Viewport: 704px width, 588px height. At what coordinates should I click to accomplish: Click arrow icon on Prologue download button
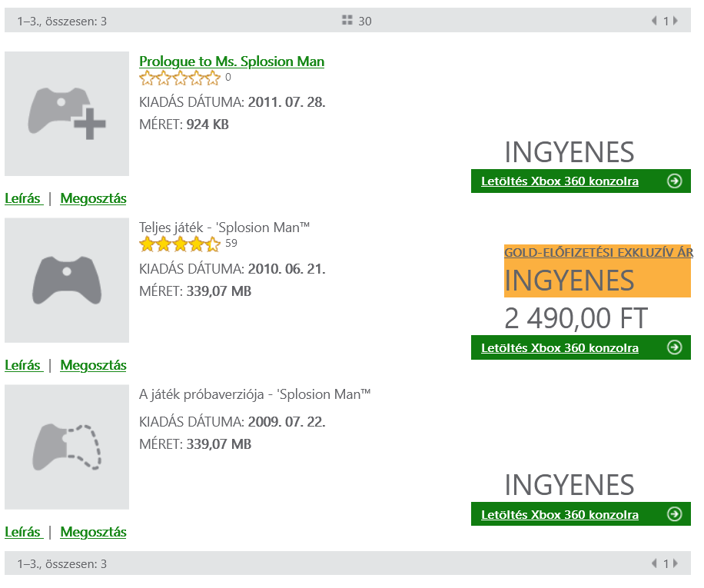(x=674, y=181)
